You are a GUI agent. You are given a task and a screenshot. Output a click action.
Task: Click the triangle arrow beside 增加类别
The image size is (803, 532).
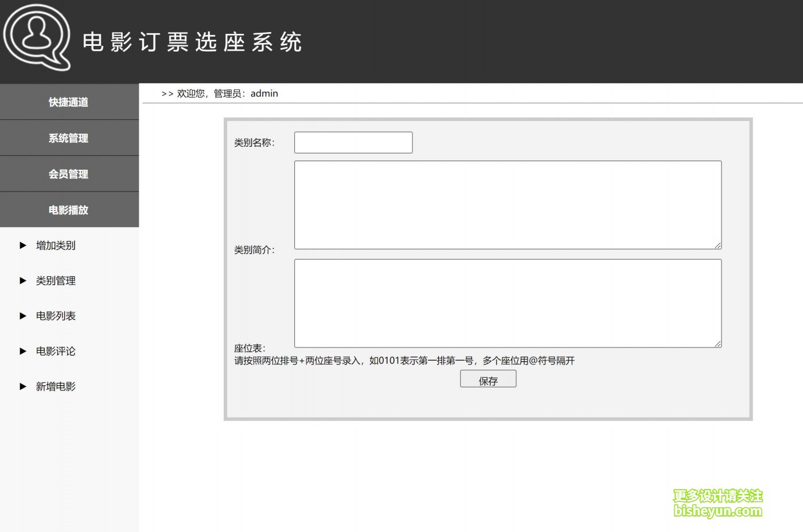[23, 245]
